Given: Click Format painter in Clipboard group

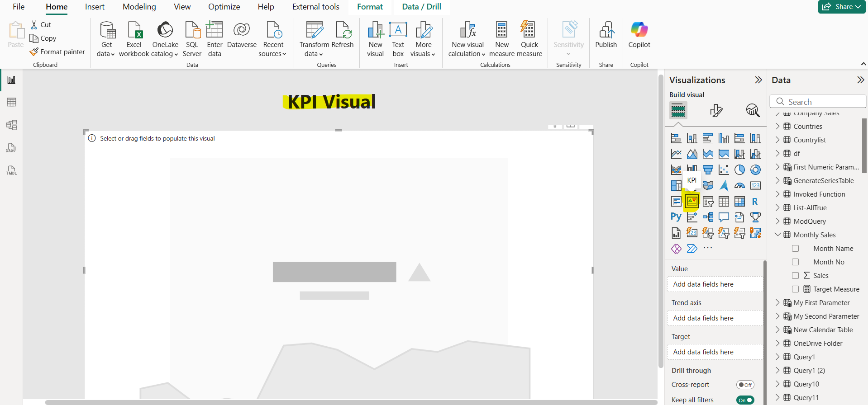Looking at the screenshot, I should pyautogui.click(x=57, y=52).
